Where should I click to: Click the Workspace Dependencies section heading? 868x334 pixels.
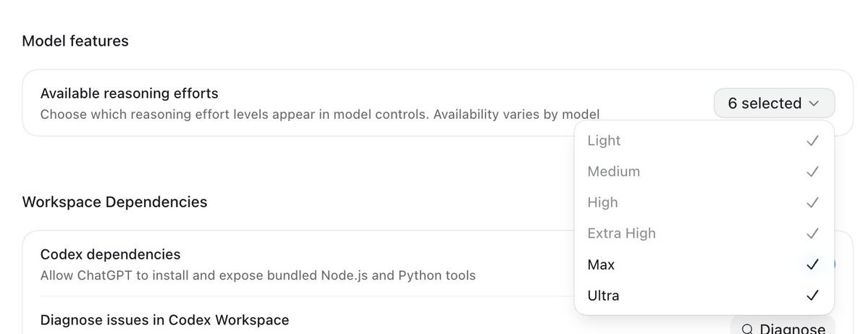[114, 202]
